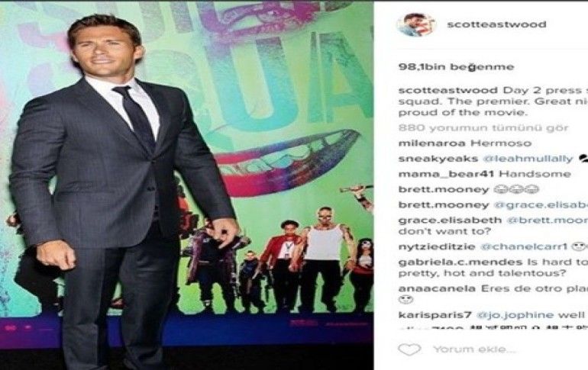The height and width of the screenshot is (370, 588).
Task: Open the anaacanela user profile
Action: coord(437,288)
